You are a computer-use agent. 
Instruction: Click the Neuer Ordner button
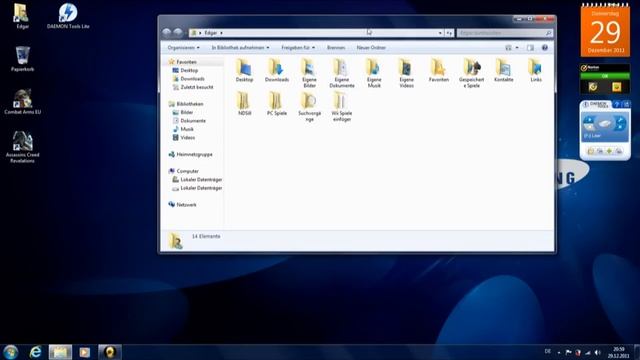coord(371,48)
